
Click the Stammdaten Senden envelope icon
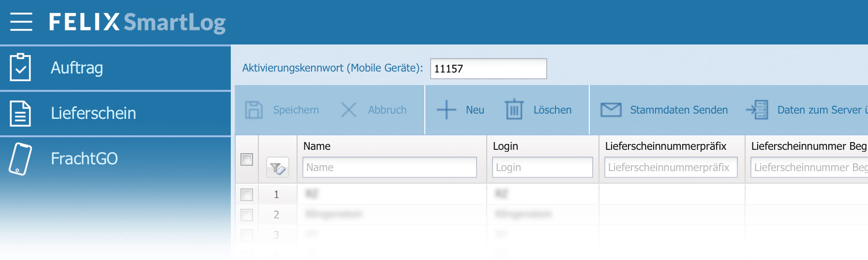(611, 110)
